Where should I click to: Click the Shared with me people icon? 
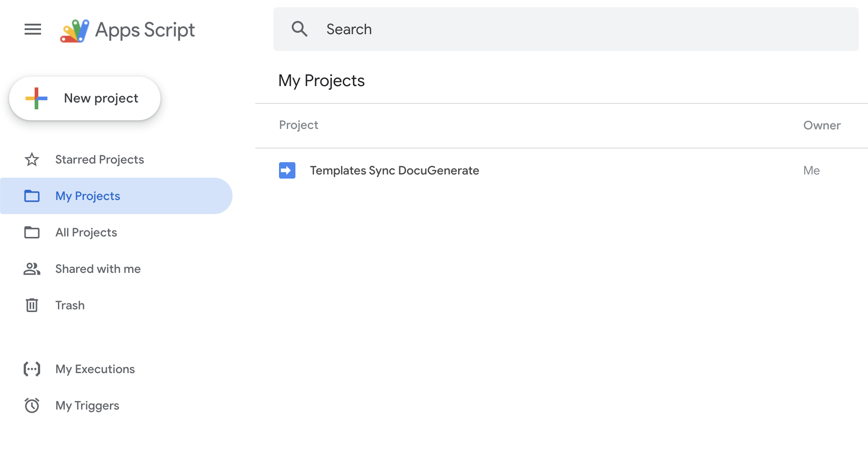click(32, 269)
